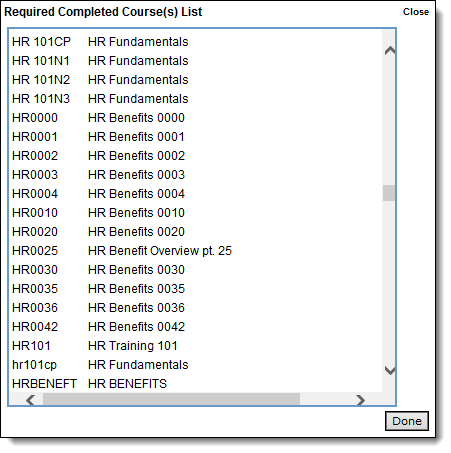Click the scroll down arrow in course list

(x=389, y=370)
